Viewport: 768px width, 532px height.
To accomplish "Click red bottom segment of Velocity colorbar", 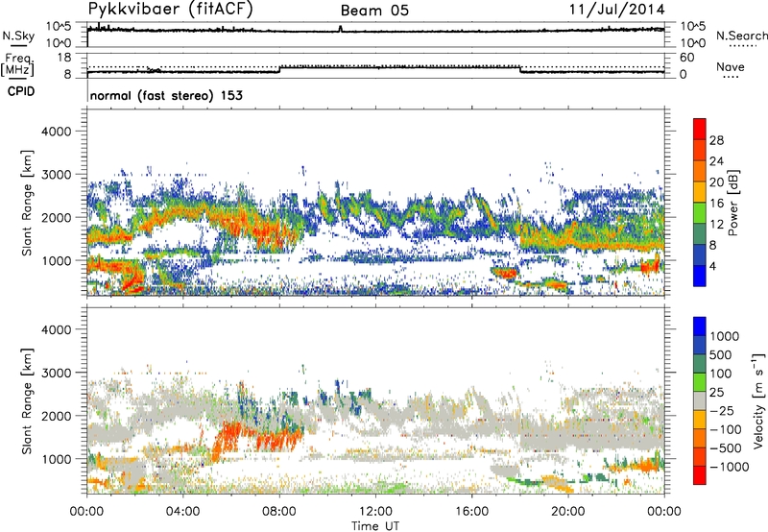I will point(700,475).
